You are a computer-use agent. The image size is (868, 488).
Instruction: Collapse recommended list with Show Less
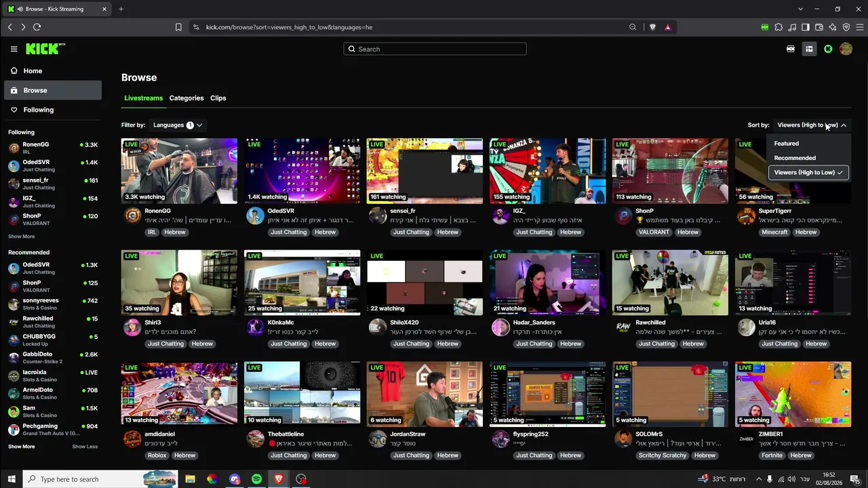tap(85, 447)
